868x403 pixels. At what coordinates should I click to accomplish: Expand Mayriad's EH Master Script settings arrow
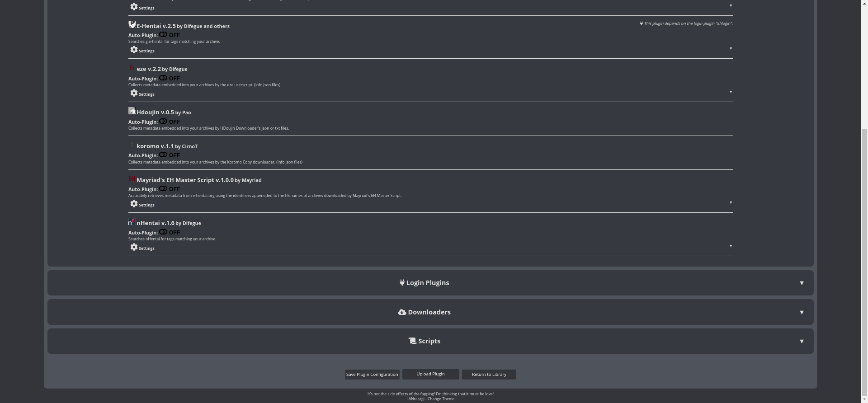(731, 202)
